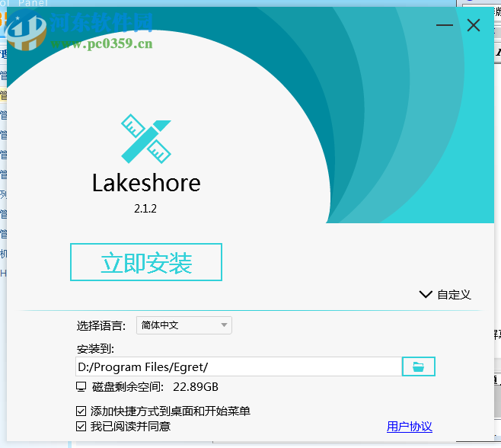Image resolution: width=501 pixels, height=448 pixels.
Task: Click the 立即安装 install button
Action: 146,262
